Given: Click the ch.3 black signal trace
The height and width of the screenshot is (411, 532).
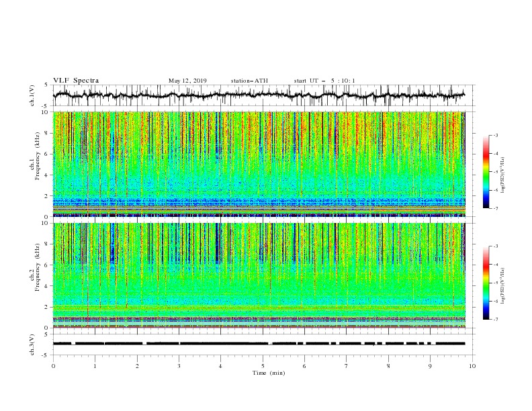Looking at the screenshot, I should click(259, 344).
